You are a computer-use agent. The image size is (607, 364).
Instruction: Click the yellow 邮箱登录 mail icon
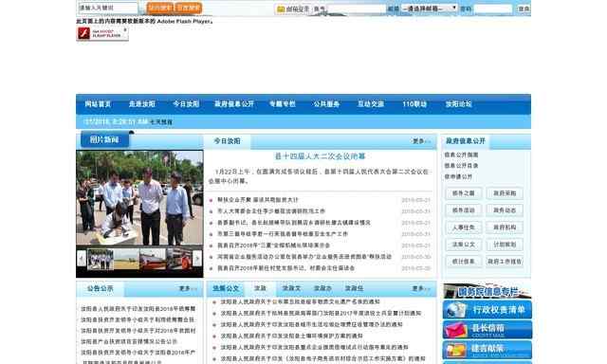tap(281, 9)
